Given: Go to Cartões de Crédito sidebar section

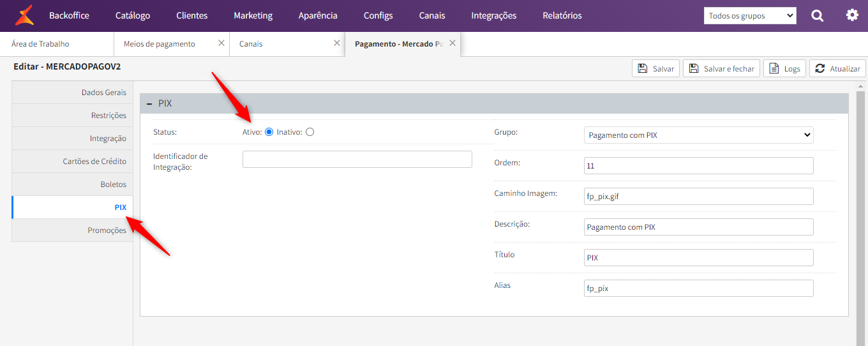Looking at the screenshot, I should point(72,162).
